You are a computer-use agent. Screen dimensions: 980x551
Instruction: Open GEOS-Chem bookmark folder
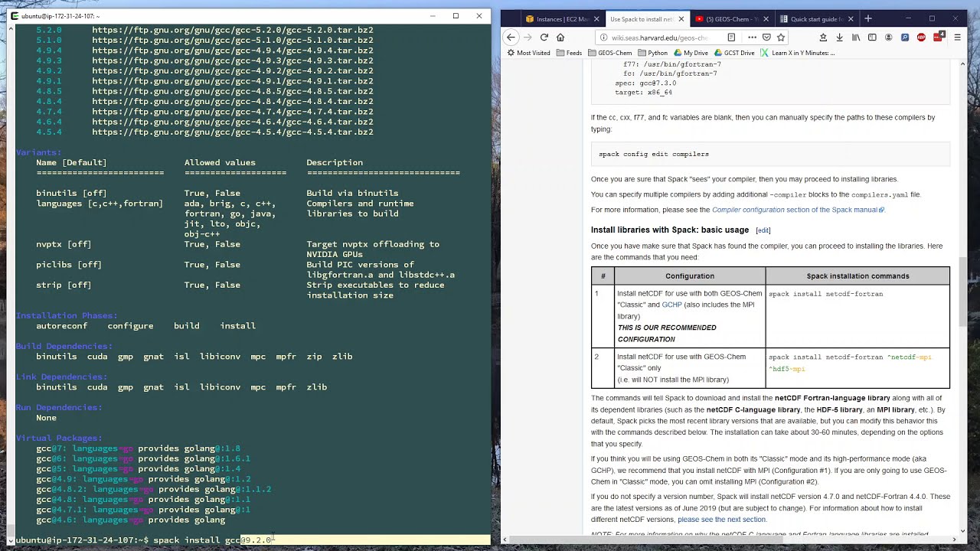pos(610,53)
